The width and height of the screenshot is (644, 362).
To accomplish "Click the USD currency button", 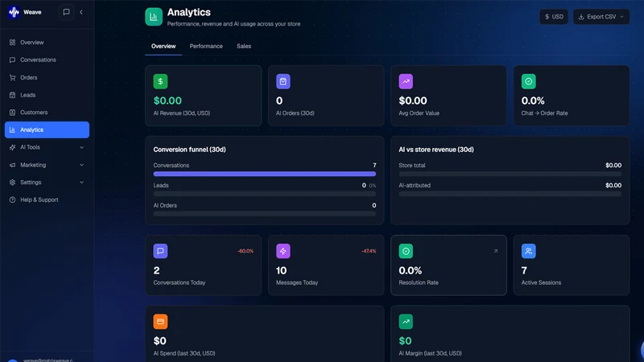I will (x=554, y=17).
